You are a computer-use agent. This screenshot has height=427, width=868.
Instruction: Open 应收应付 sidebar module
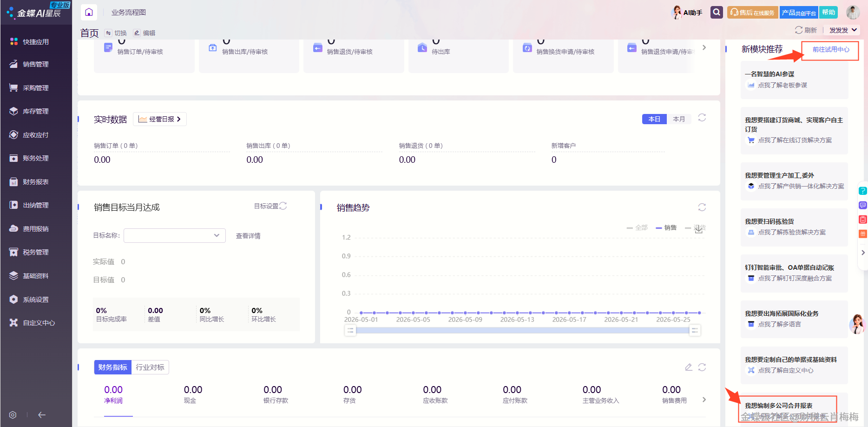pos(36,135)
